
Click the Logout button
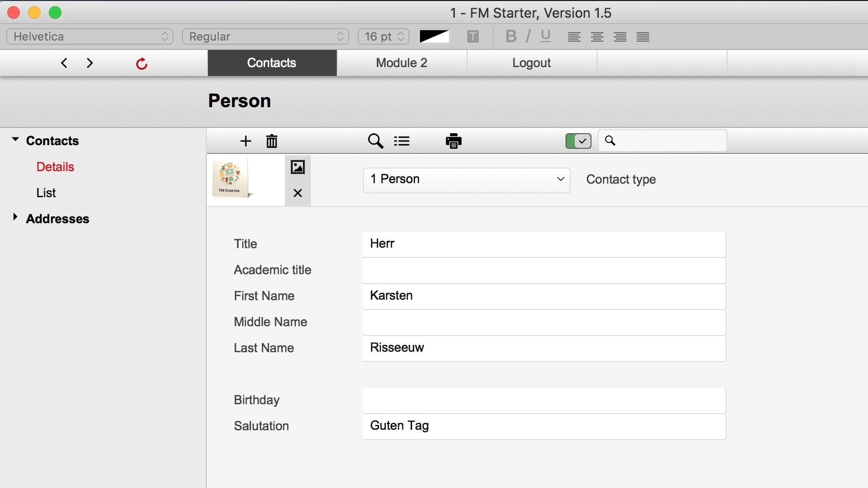coord(531,63)
